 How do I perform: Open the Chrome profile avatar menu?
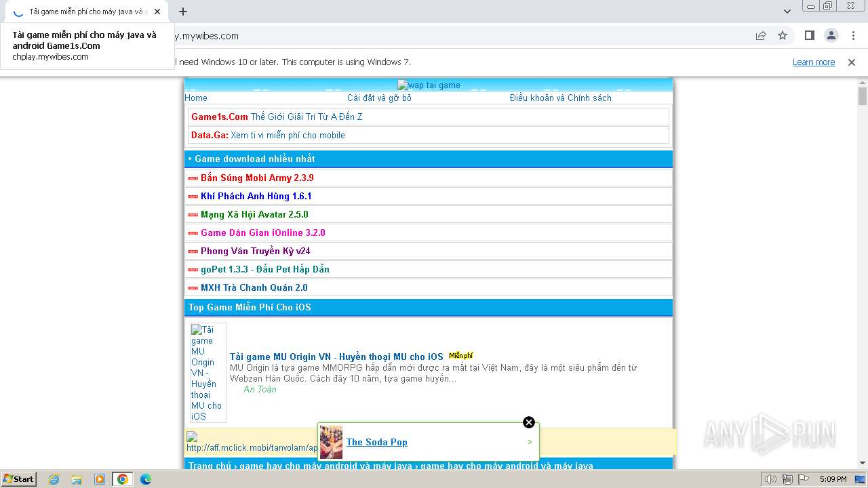coord(831,36)
